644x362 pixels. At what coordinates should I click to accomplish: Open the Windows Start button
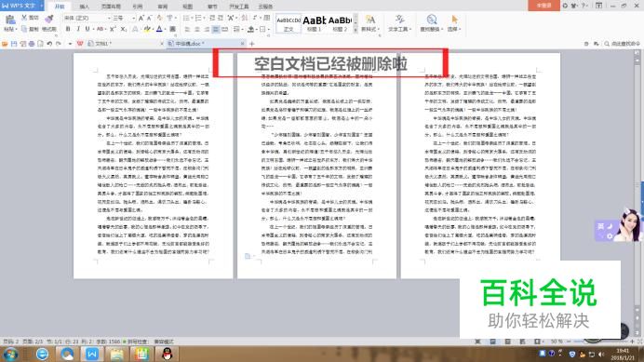pos(10,354)
